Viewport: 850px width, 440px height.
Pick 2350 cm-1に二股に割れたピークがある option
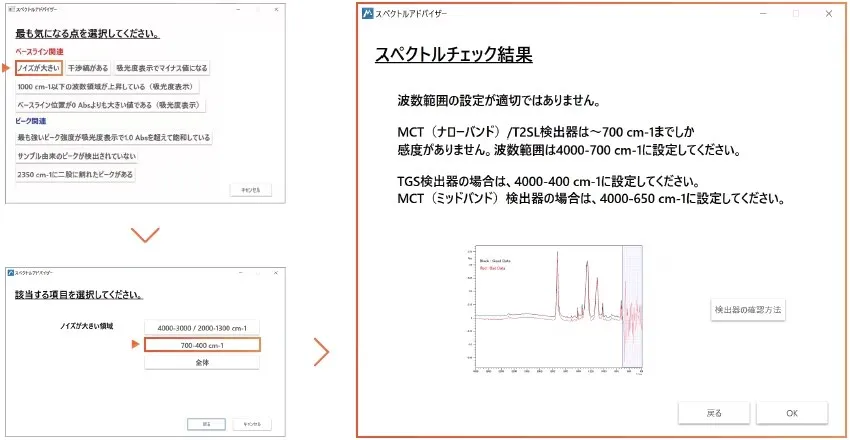click(74, 174)
